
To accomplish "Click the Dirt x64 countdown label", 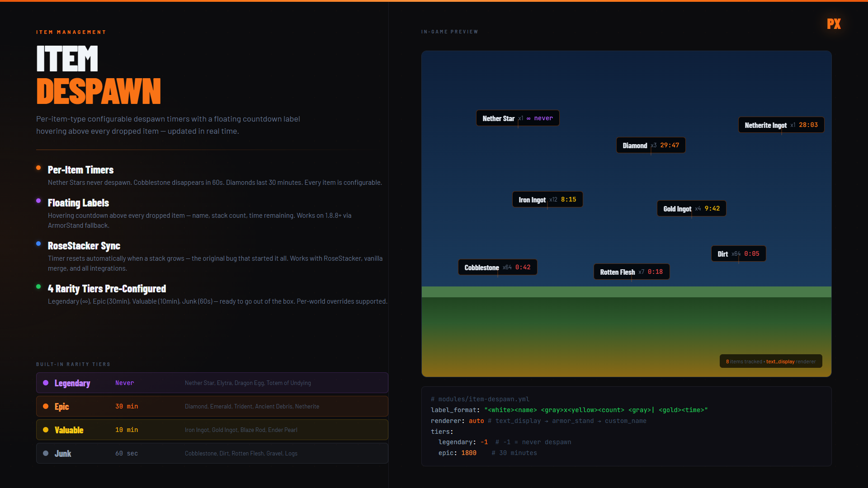I will pyautogui.click(x=738, y=253).
